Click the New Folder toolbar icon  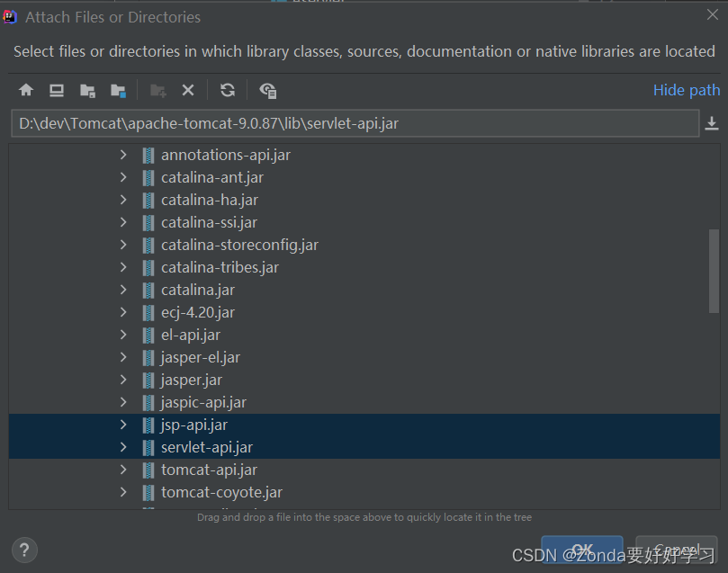pos(157,91)
